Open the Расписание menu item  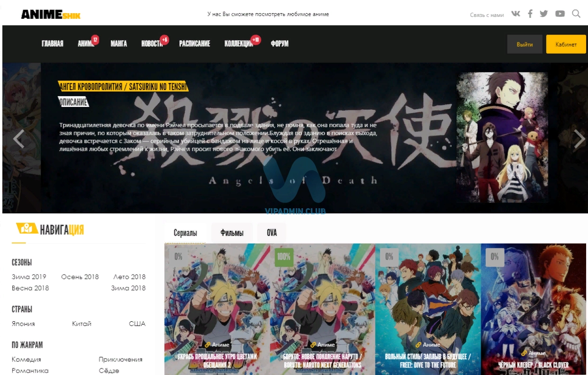195,44
